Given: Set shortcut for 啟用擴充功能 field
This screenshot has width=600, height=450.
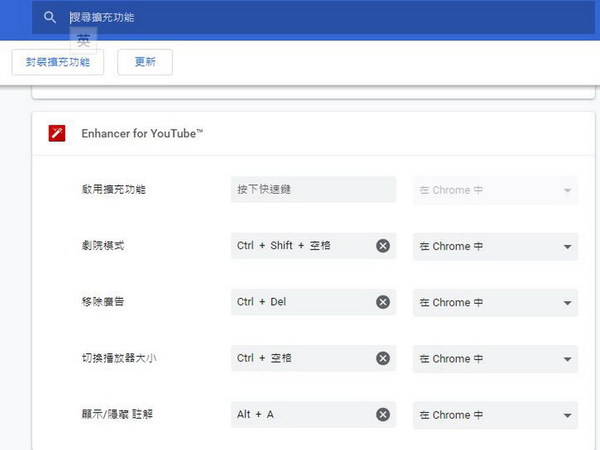Looking at the screenshot, I should [313, 189].
